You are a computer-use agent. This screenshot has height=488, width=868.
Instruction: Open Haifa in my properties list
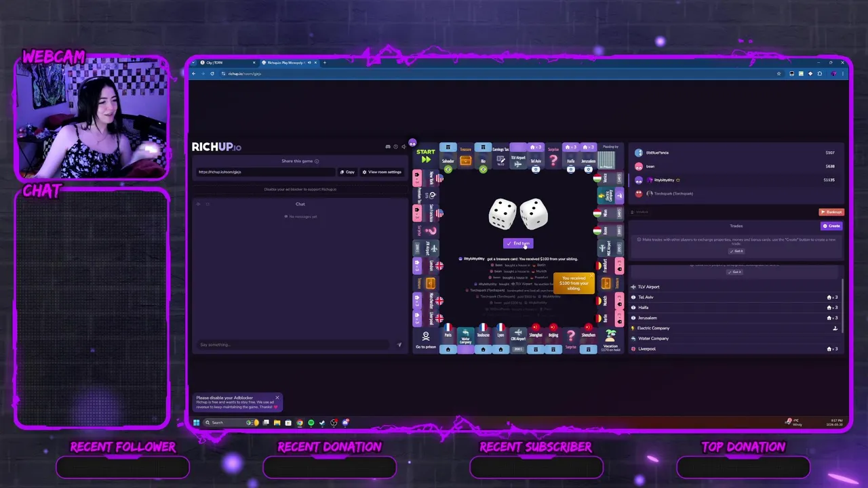735,307
